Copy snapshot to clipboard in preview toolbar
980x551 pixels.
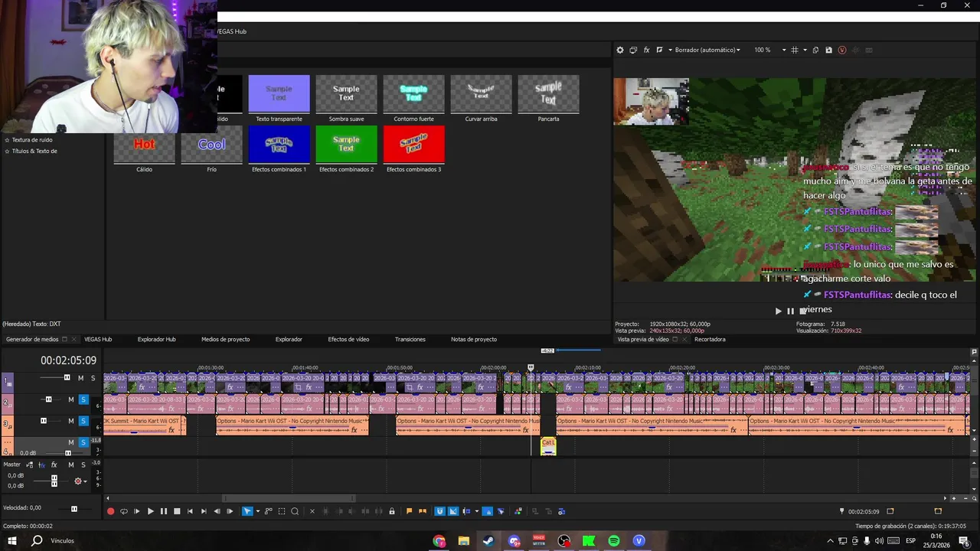point(815,50)
